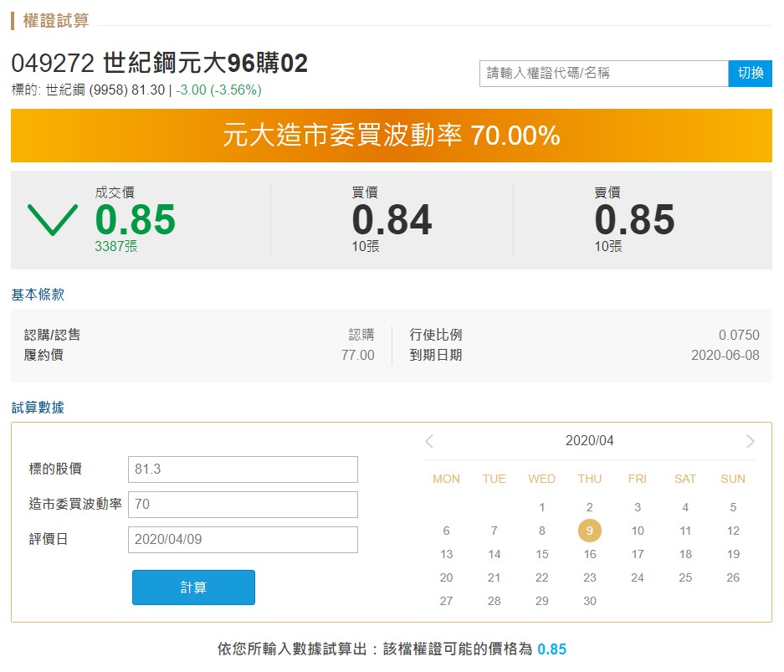Image resolution: width=784 pixels, height=672 pixels.
Task: Go to previous month in calendar
Action: 429,441
